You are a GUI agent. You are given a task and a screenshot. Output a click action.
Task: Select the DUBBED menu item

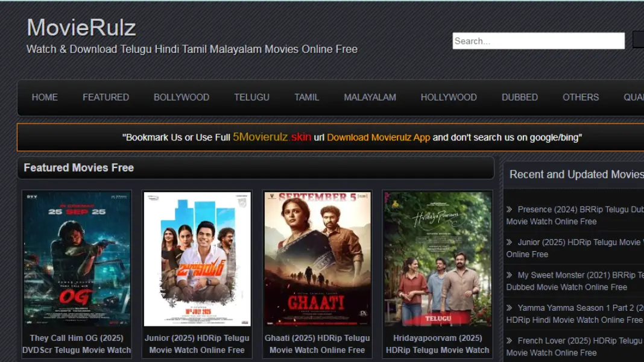[x=519, y=97]
